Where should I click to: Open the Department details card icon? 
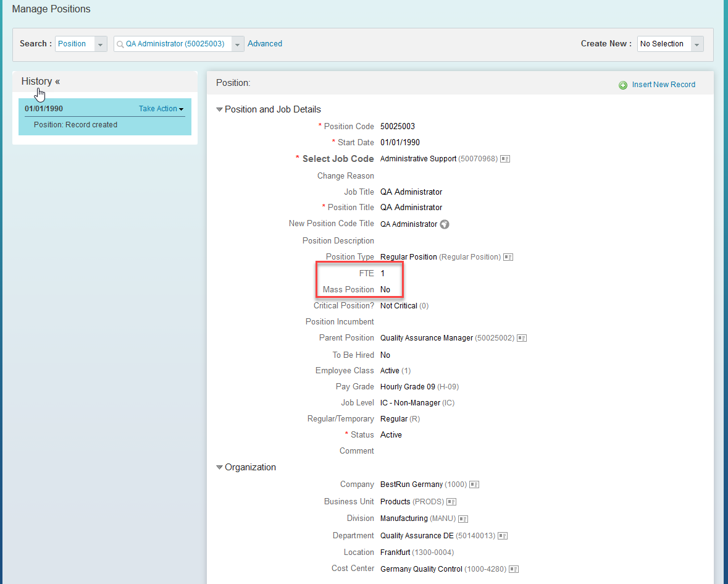pyautogui.click(x=503, y=536)
